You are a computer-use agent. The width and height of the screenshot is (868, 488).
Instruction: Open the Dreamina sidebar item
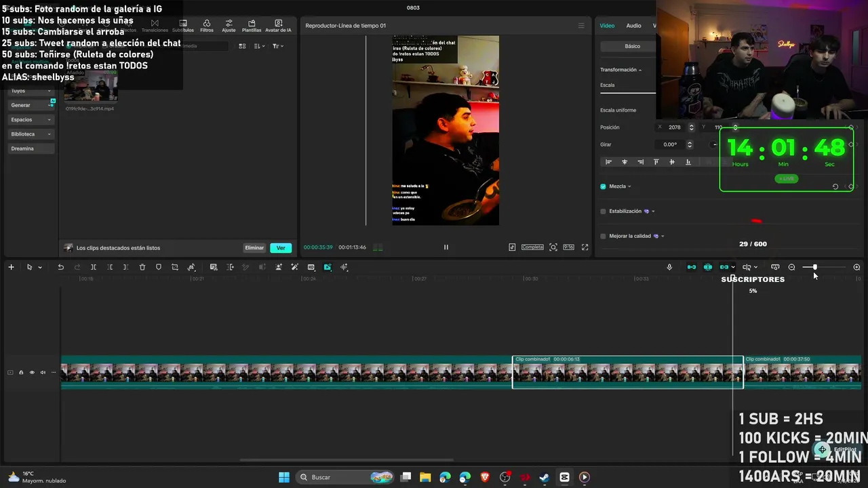(31, 148)
